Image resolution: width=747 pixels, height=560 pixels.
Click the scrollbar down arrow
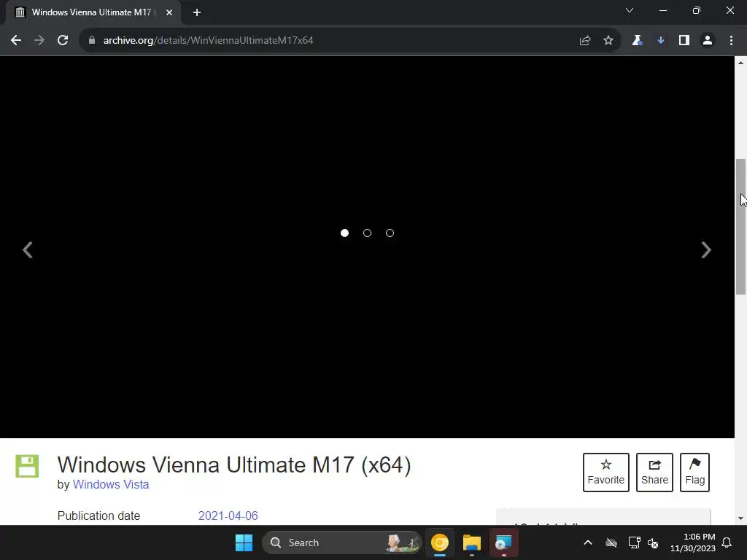pos(741,518)
